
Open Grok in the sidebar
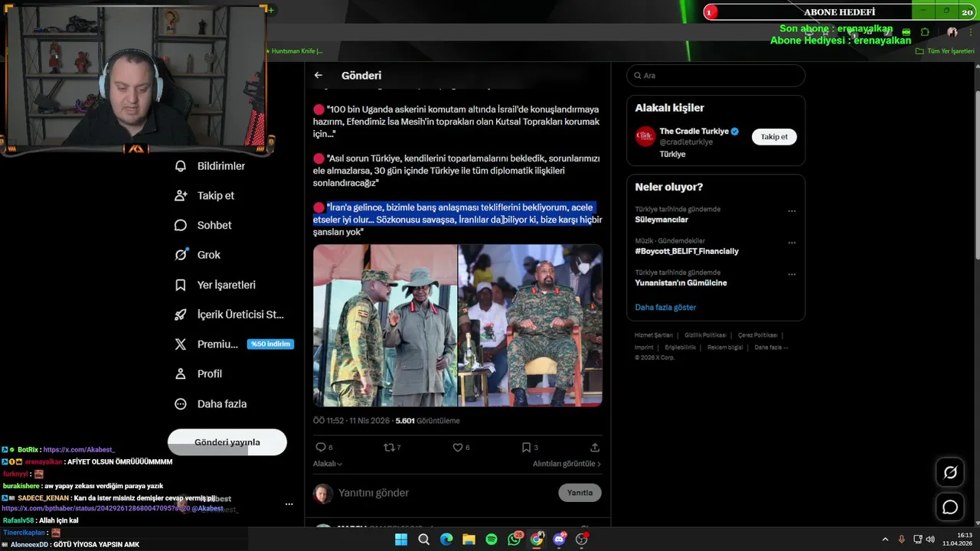point(198,255)
